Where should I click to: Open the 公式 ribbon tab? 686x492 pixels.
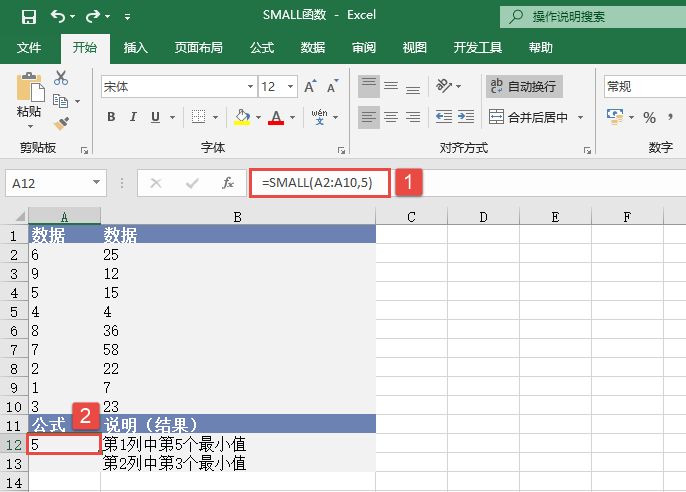click(262, 47)
